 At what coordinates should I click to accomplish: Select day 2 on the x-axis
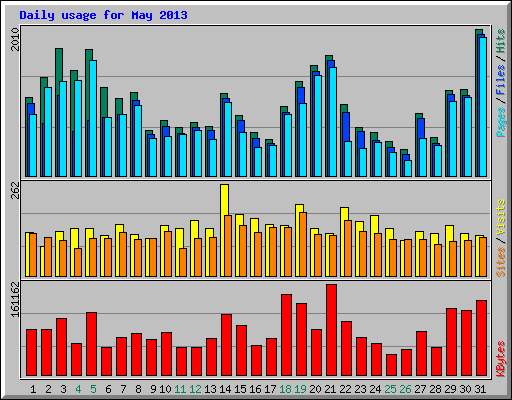point(48,389)
